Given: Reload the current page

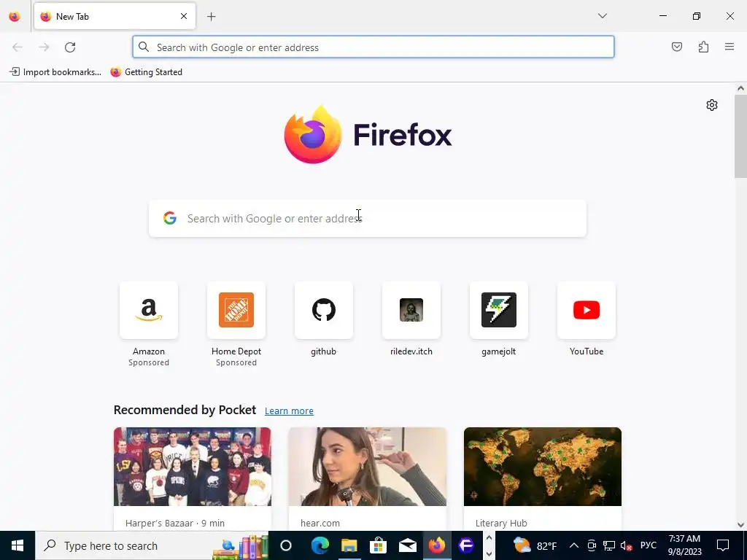Looking at the screenshot, I should (70, 47).
